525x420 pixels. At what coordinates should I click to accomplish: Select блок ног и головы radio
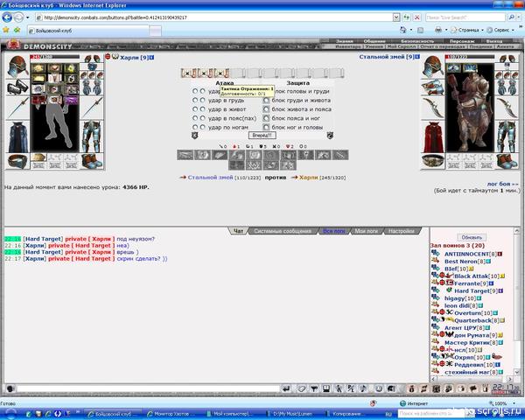coord(266,127)
